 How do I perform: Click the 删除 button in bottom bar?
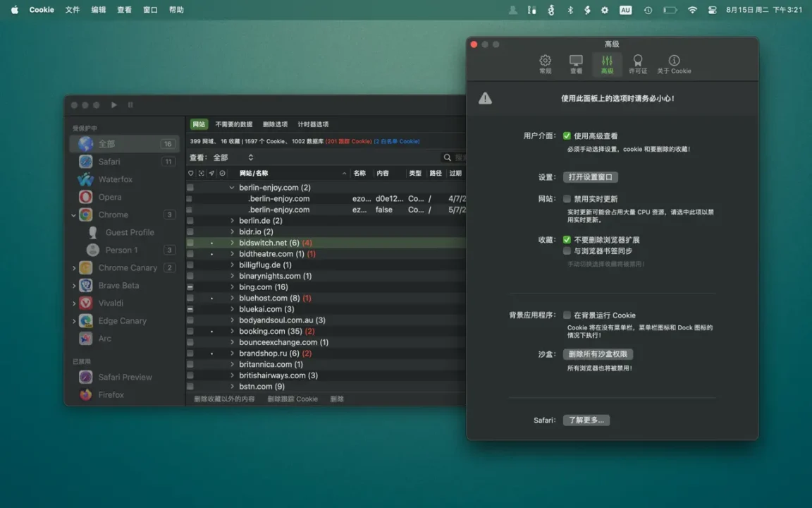pyautogui.click(x=337, y=399)
